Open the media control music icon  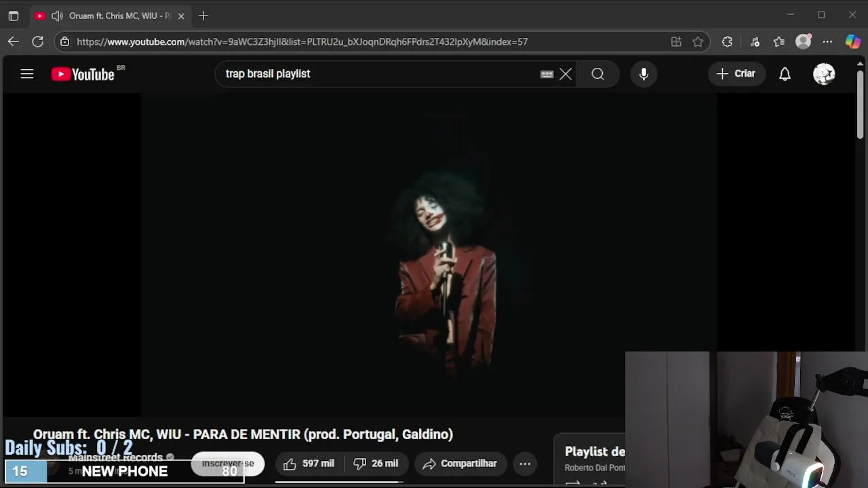(x=755, y=41)
